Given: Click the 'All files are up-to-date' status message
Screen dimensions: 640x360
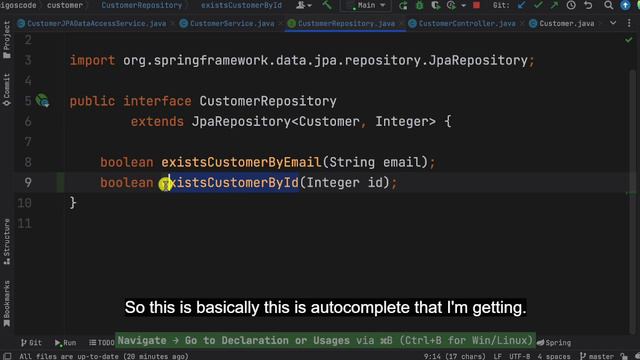Looking at the screenshot, I should pos(104,356).
